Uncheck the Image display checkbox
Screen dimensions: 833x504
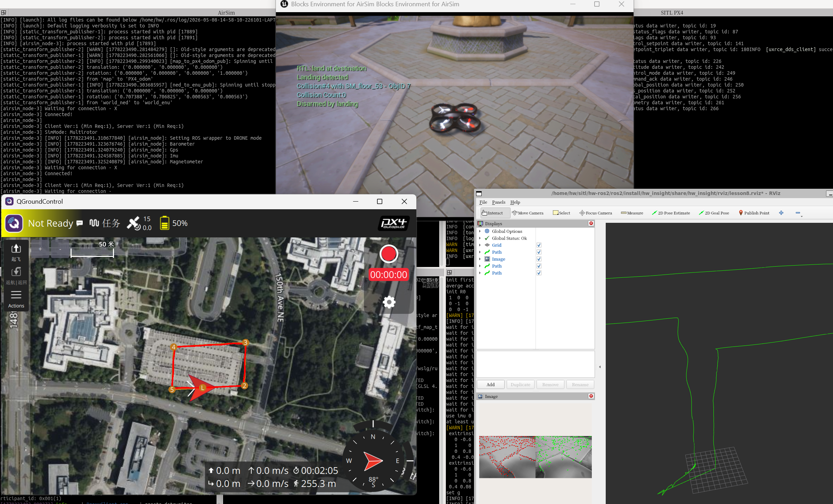(x=539, y=259)
